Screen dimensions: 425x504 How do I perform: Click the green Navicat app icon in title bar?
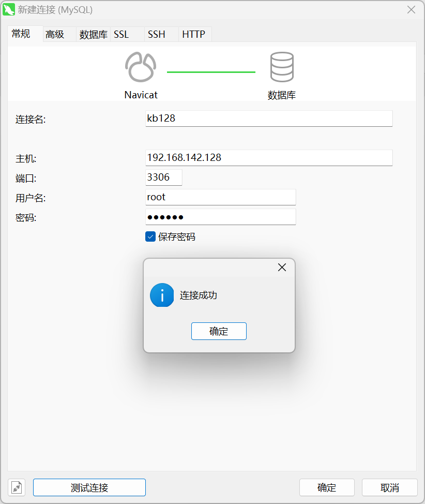click(9, 10)
